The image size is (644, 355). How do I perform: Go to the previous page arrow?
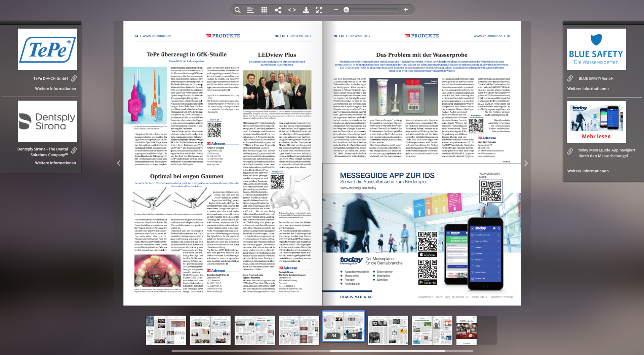(x=119, y=163)
